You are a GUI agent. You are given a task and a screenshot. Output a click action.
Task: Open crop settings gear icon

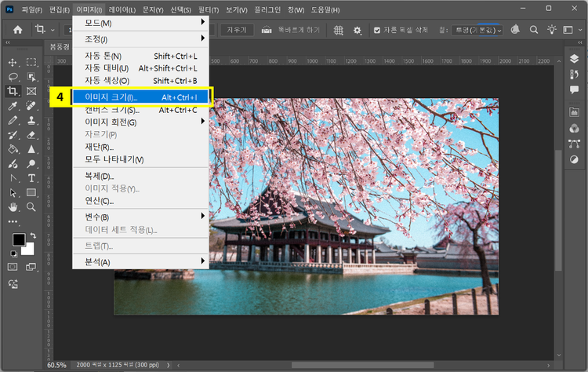pyautogui.click(x=358, y=30)
